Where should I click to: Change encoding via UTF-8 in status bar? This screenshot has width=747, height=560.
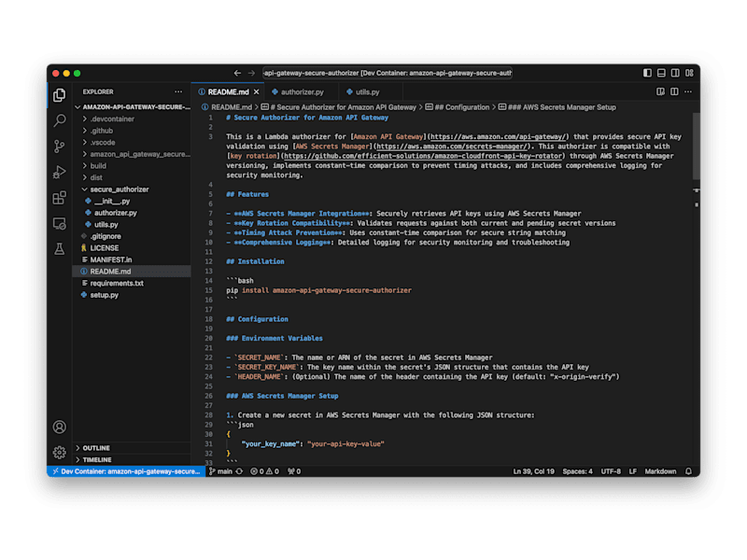611,471
